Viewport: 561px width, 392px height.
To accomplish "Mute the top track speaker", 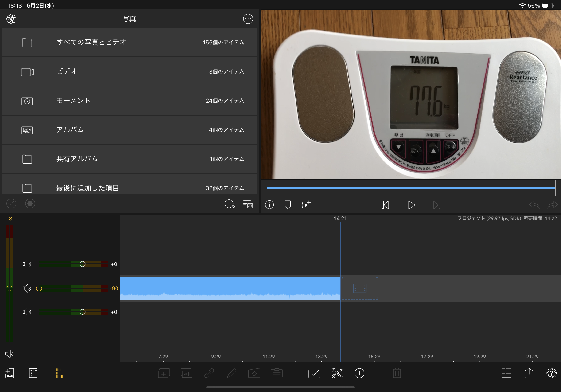I will click(x=27, y=264).
